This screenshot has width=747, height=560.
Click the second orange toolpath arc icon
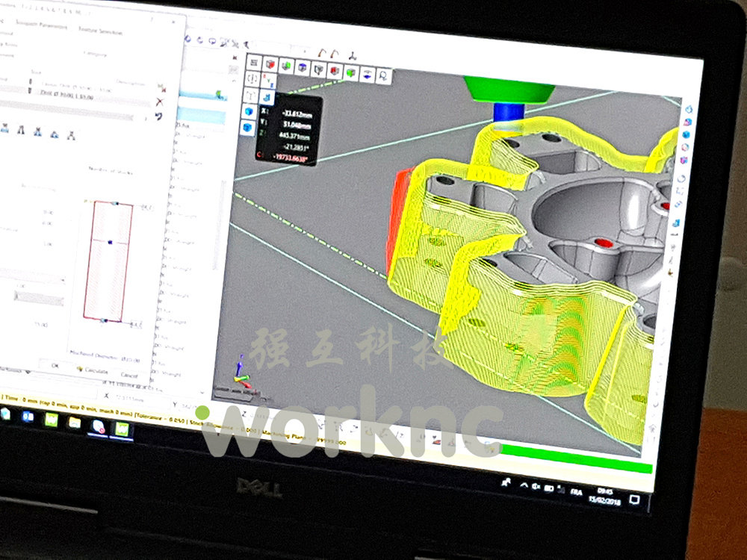click(x=335, y=54)
